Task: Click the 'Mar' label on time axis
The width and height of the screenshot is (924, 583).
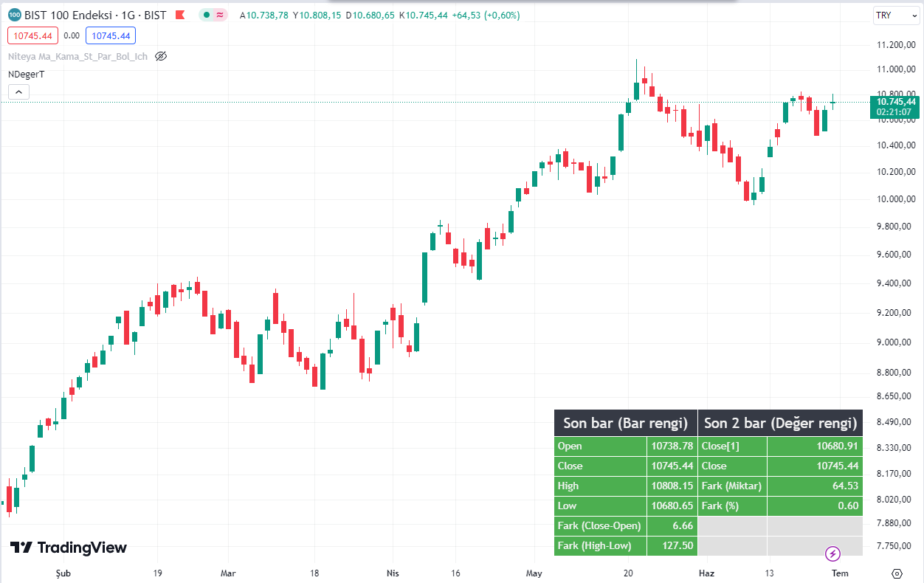Action: click(229, 573)
